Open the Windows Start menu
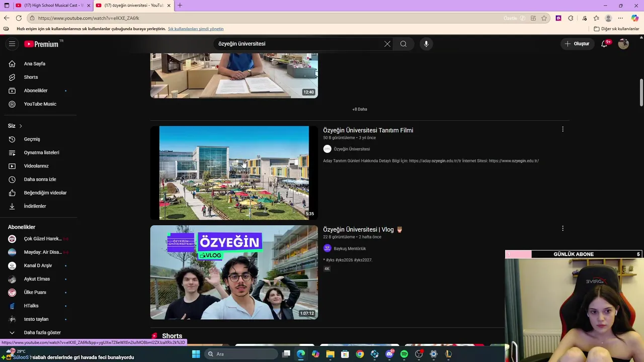Viewport: 644px width, 362px height. 196,354
